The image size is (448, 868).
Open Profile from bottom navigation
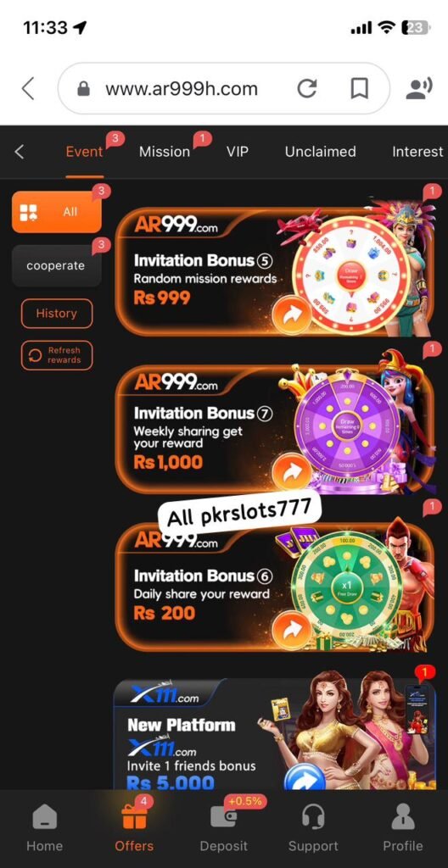403,829
